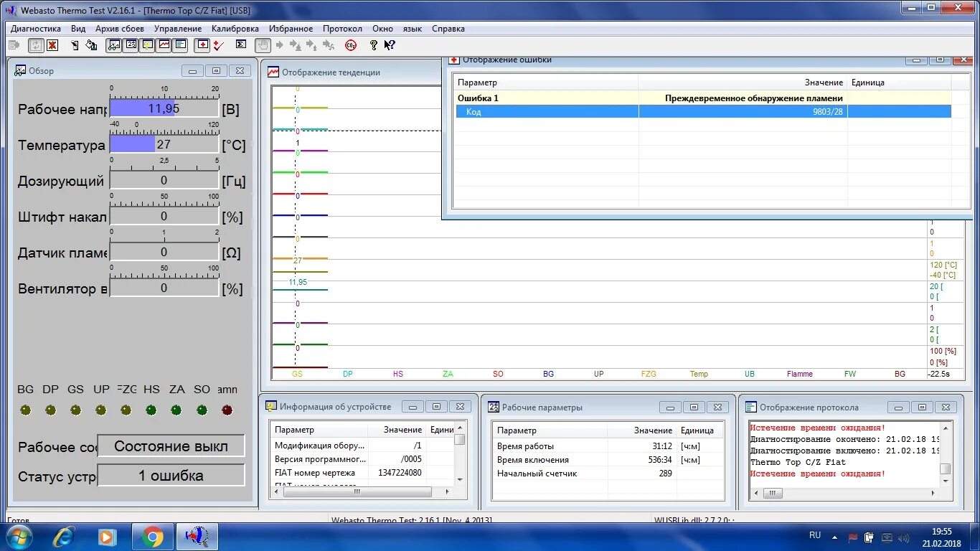The height and width of the screenshot is (551, 980).
Task: Open the Диагностика menu
Action: [x=36, y=29]
